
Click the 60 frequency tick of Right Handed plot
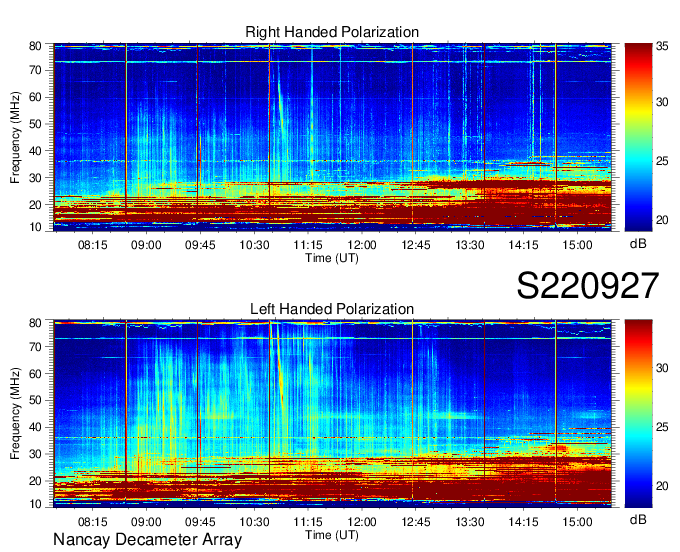(35, 97)
